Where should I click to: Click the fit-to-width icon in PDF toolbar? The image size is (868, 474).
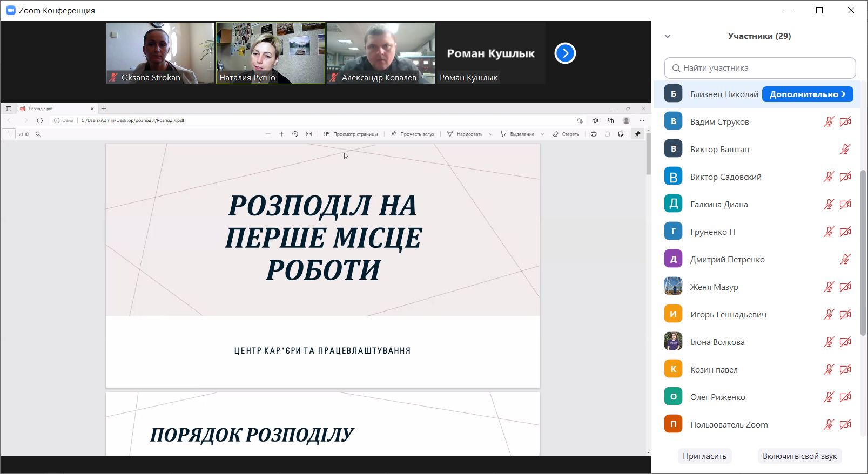click(308, 134)
